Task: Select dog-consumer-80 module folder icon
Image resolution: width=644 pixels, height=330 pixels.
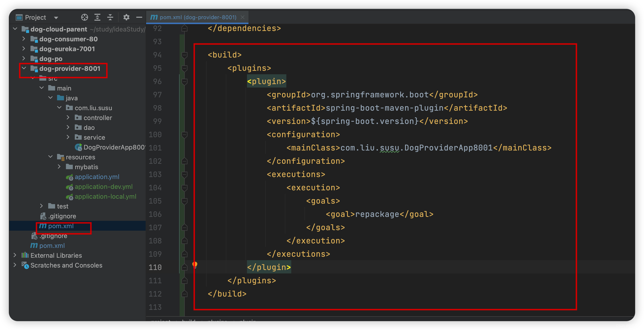Action: [x=34, y=39]
